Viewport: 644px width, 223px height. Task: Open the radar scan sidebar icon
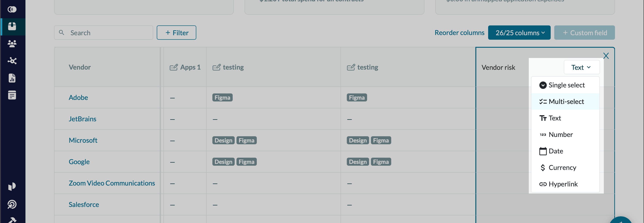(12, 204)
